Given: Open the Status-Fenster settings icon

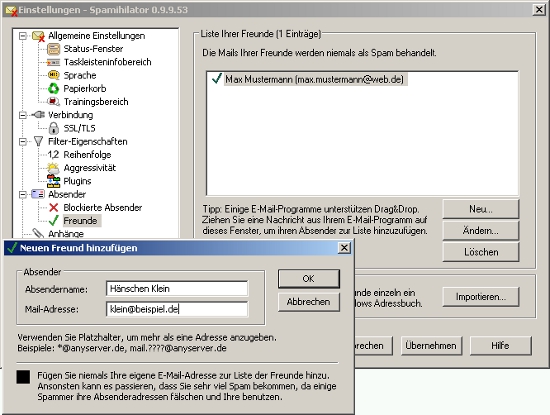Looking at the screenshot, I should 54,49.
